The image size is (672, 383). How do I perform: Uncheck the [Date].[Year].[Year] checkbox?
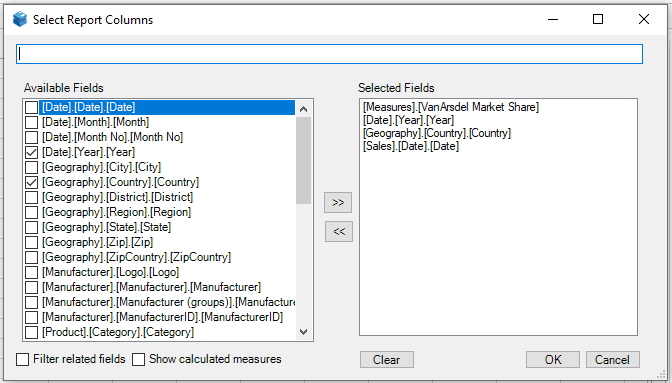coord(31,152)
